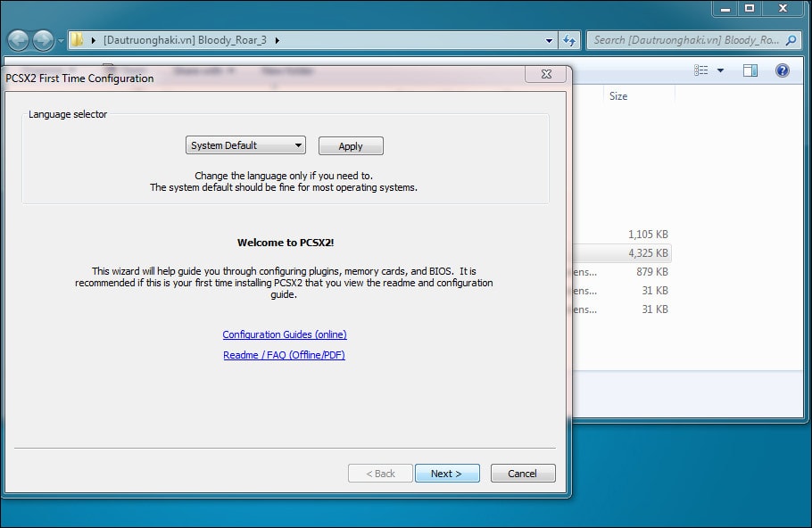This screenshot has width=812, height=528.
Task: Click the Apply language button
Action: (x=351, y=146)
